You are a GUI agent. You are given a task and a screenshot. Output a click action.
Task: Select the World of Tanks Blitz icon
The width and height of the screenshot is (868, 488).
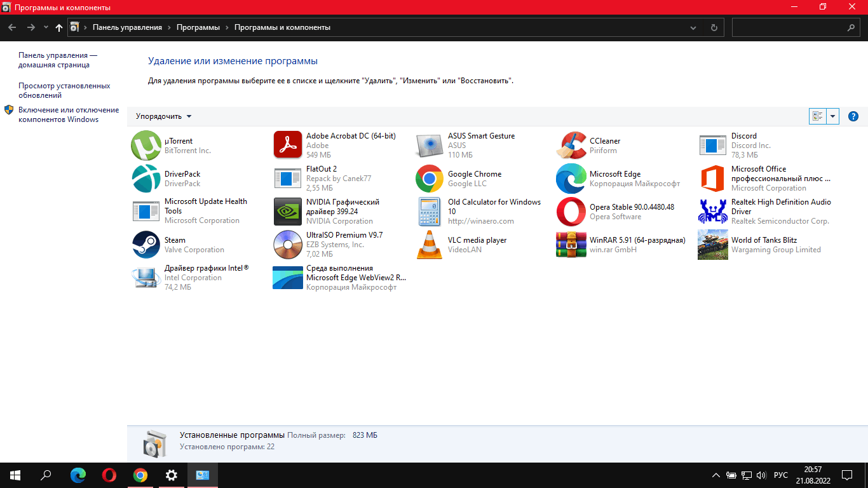pyautogui.click(x=713, y=245)
